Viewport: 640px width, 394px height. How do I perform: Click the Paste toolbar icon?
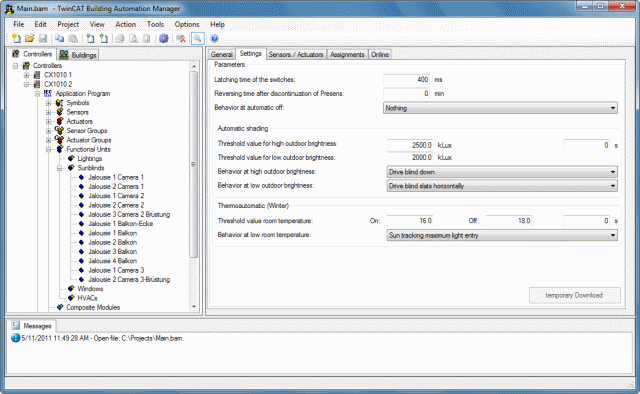tap(73, 38)
